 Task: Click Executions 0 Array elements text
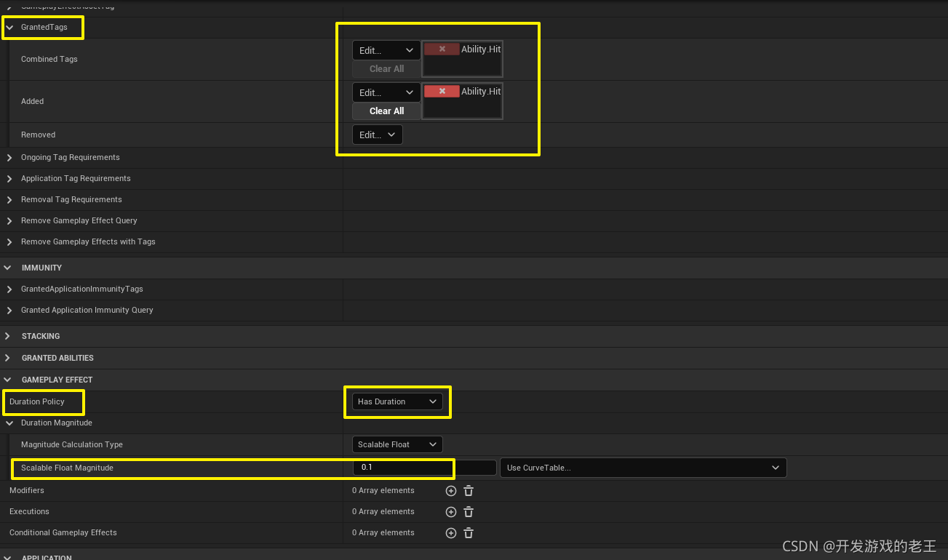click(383, 512)
